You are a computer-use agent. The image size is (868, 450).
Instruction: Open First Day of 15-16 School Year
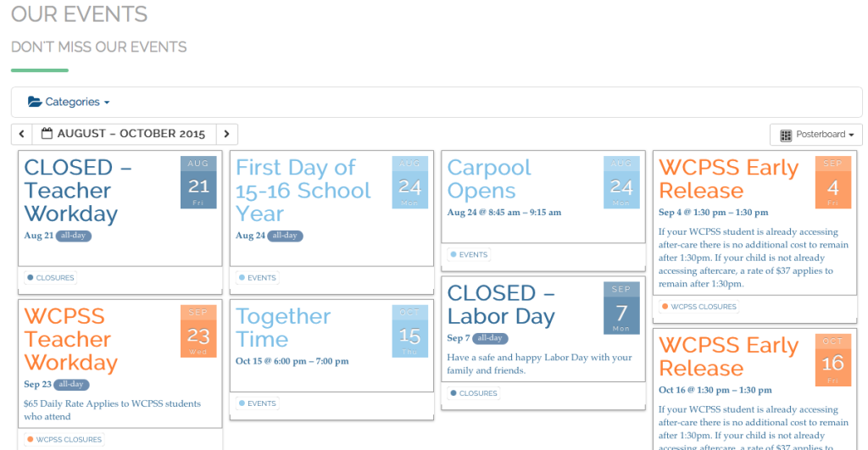click(x=303, y=191)
